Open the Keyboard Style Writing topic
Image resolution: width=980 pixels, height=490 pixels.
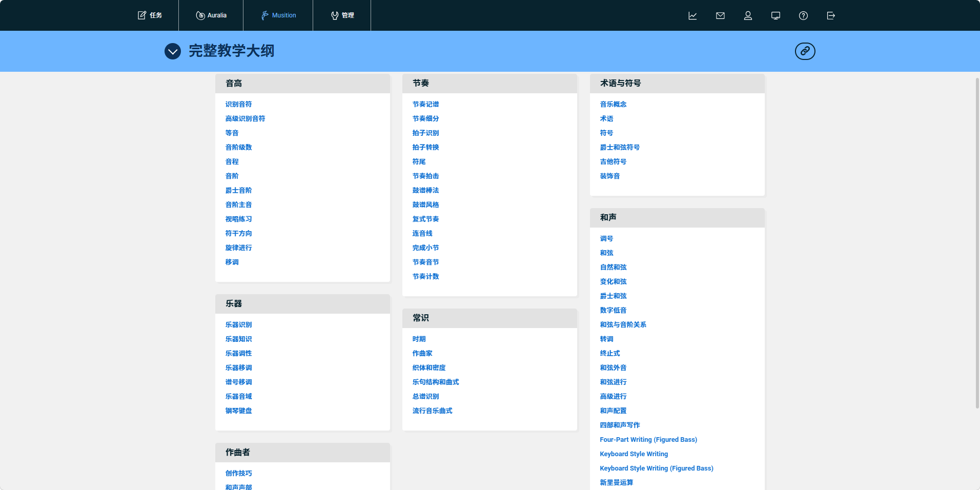[634, 454]
